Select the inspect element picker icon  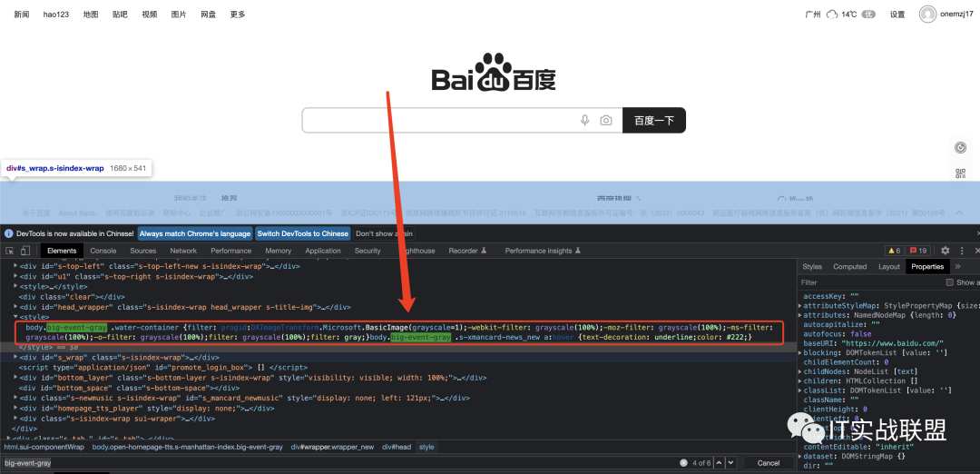click(10, 251)
